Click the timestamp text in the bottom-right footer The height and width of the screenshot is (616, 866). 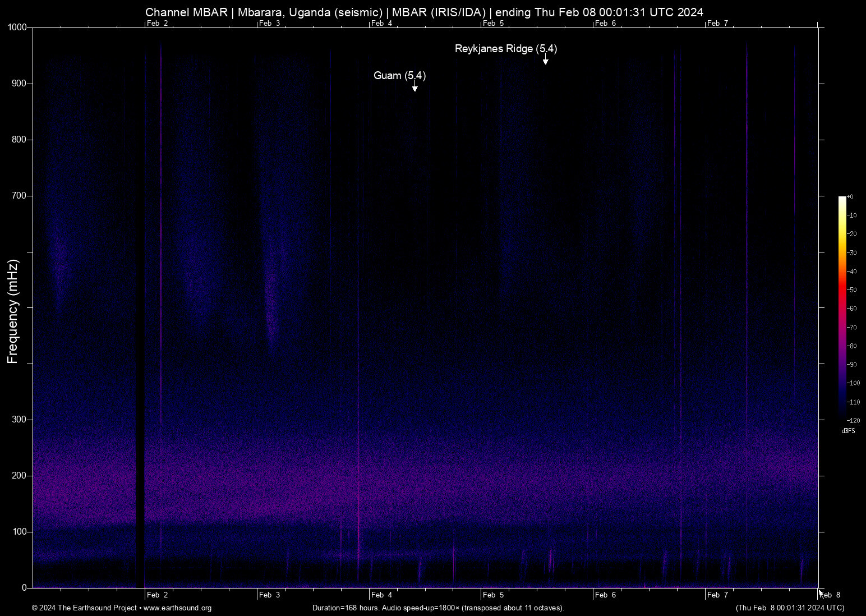[790, 608]
